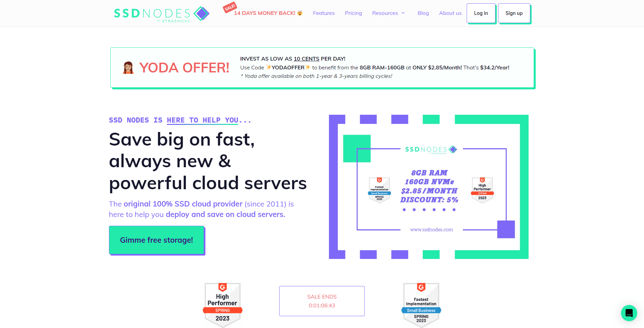
Task: Click the YODAOFFER coupon code text
Action: coord(288,67)
